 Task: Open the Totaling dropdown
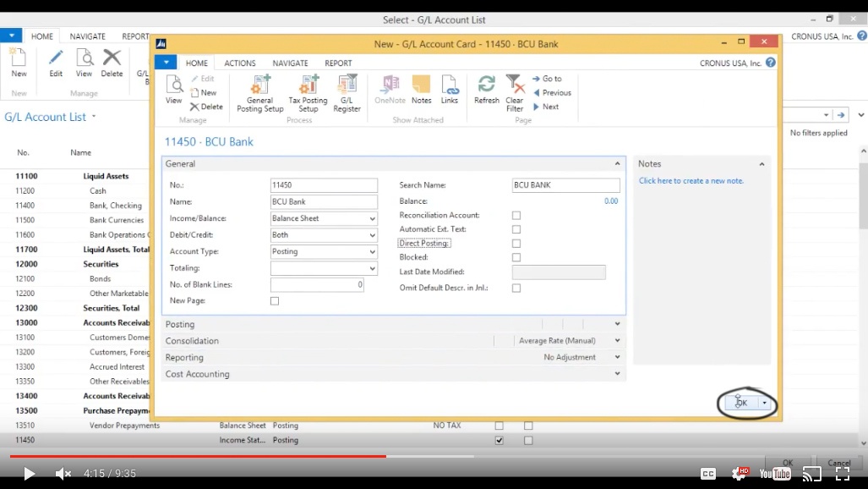[x=373, y=268]
